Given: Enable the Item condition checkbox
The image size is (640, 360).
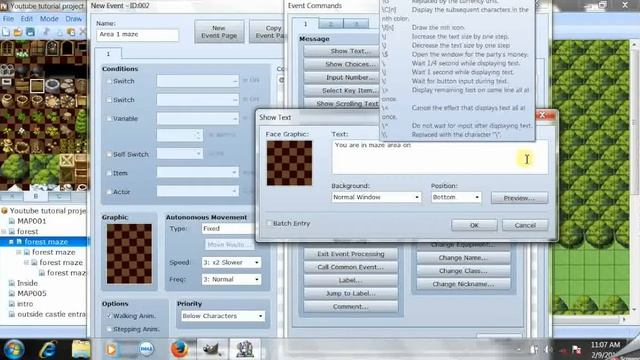Looking at the screenshot, I should click(x=109, y=173).
